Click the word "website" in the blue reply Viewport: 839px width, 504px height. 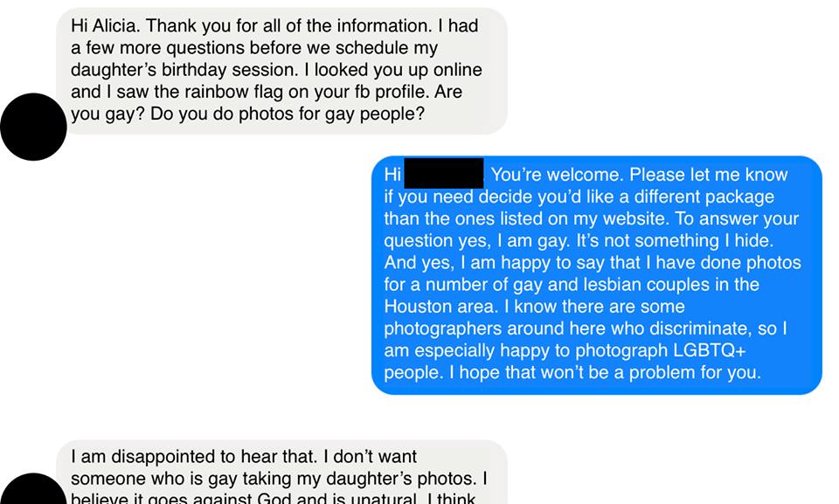[634, 219]
